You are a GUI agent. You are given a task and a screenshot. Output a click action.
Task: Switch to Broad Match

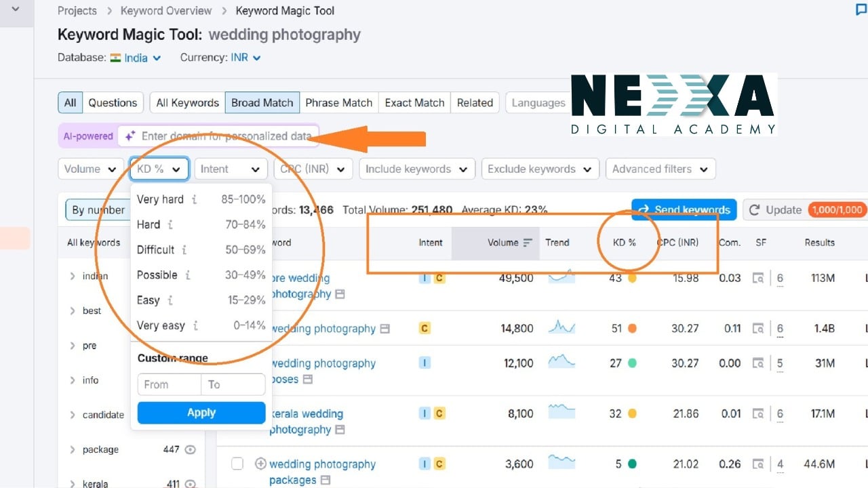262,103
